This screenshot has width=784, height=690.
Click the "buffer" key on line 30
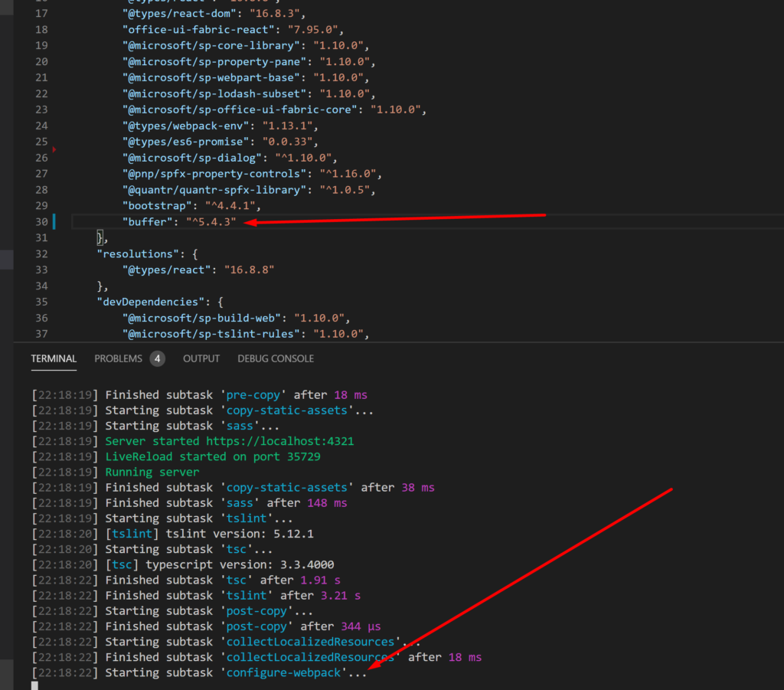pos(148,221)
